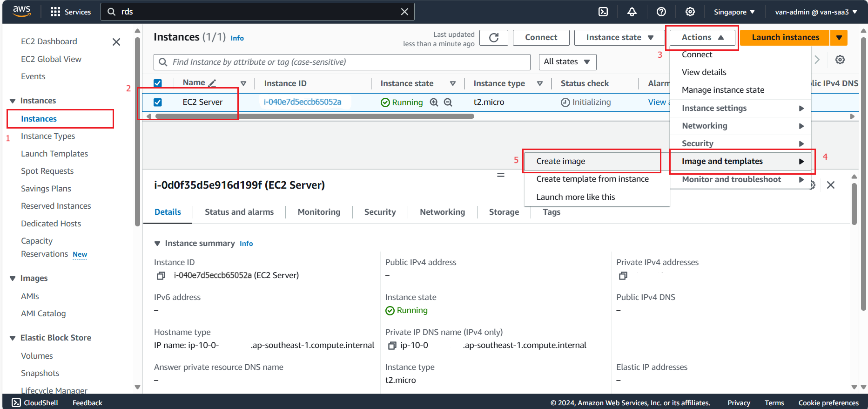Collapse the Instances sidebar section
Image resolution: width=868 pixels, height=409 pixels.
[x=13, y=101]
